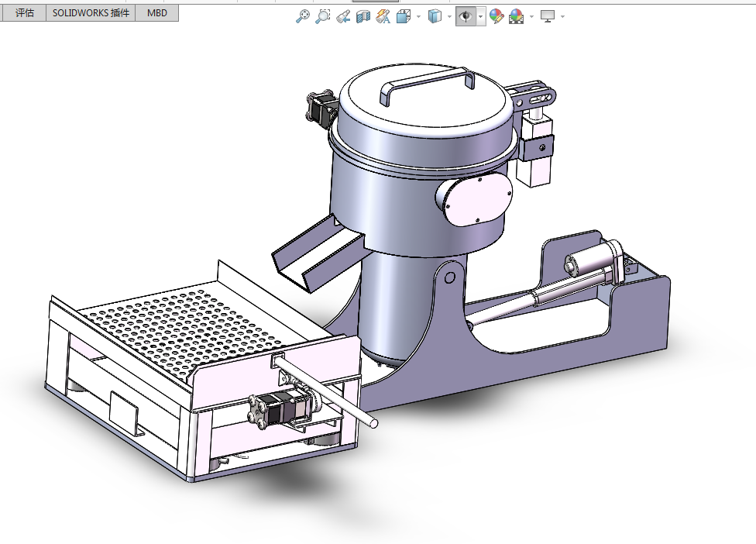The image size is (756, 544).
Task: Click the Zoom to Fit icon
Action: pos(303,16)
